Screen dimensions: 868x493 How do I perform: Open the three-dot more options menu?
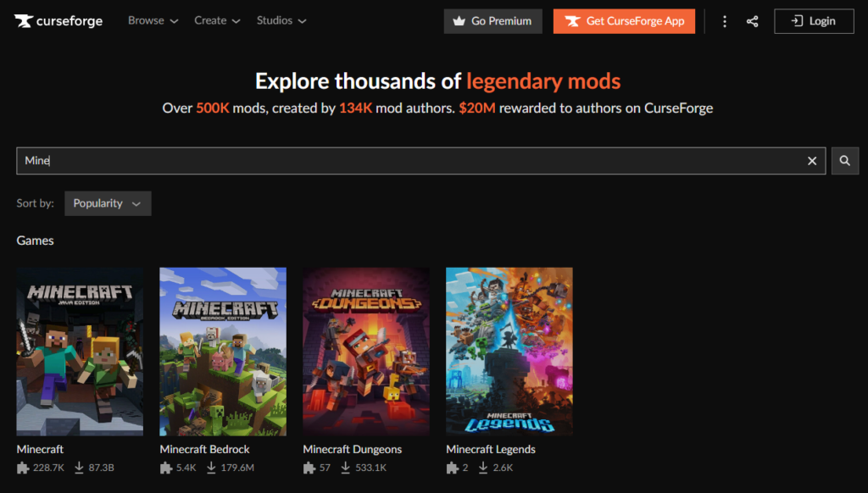point(724,21)
